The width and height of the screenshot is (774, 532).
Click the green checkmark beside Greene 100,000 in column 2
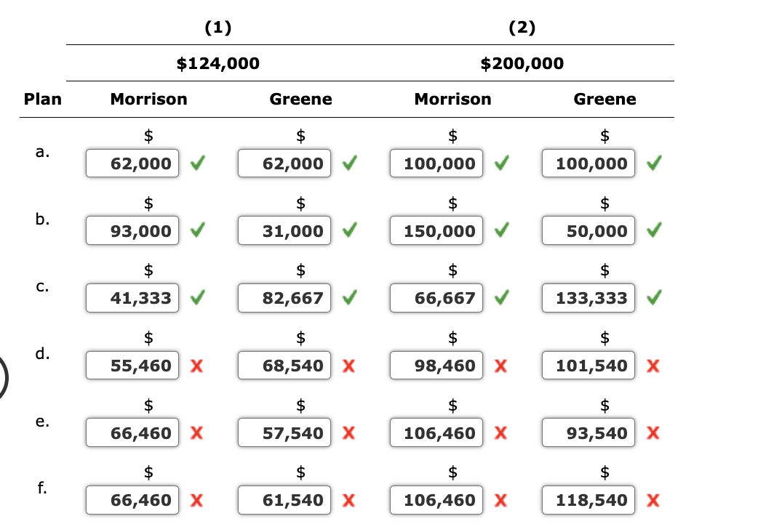[653, 163]
